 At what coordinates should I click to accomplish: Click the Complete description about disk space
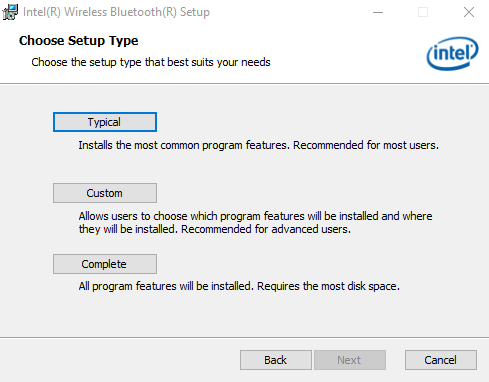(x=239, y=286)
